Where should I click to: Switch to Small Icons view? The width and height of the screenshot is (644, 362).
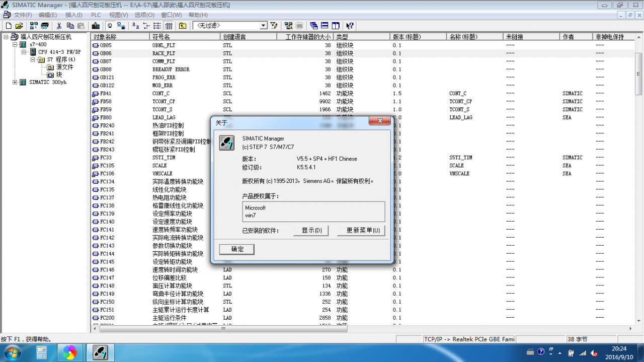pos(147,25)
